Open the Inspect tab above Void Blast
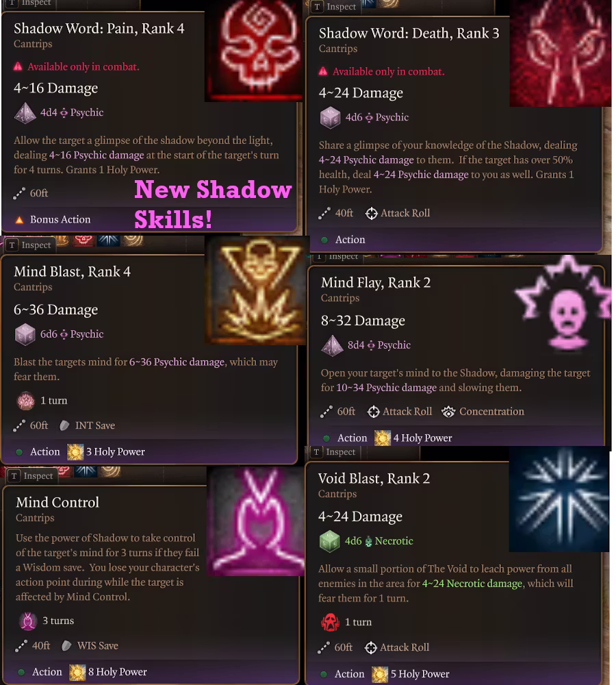 334,452
